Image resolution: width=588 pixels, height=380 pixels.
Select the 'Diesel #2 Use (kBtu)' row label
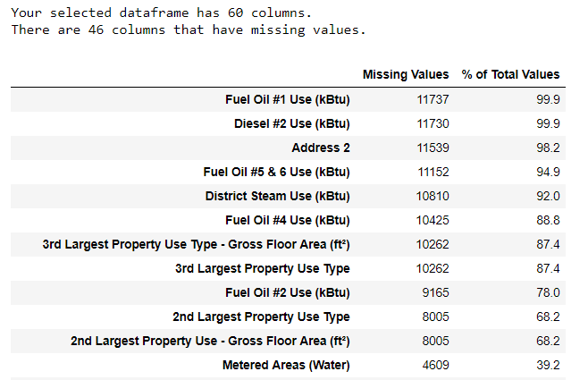(x=291, y=123)
